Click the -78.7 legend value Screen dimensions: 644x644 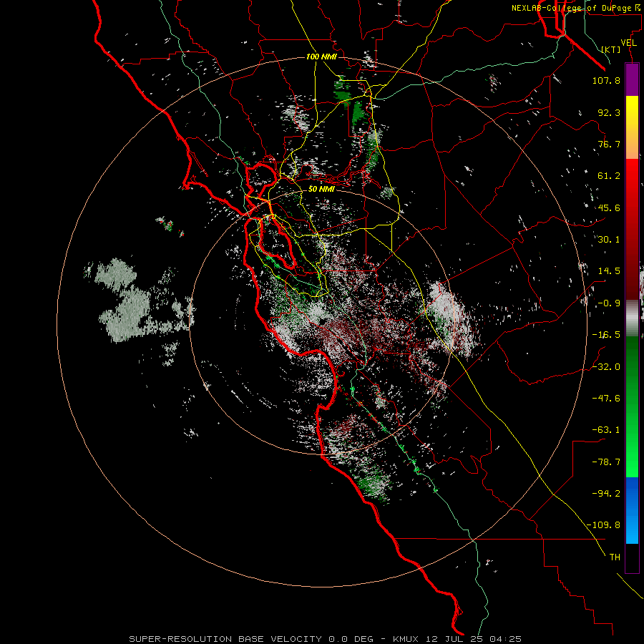606,462
